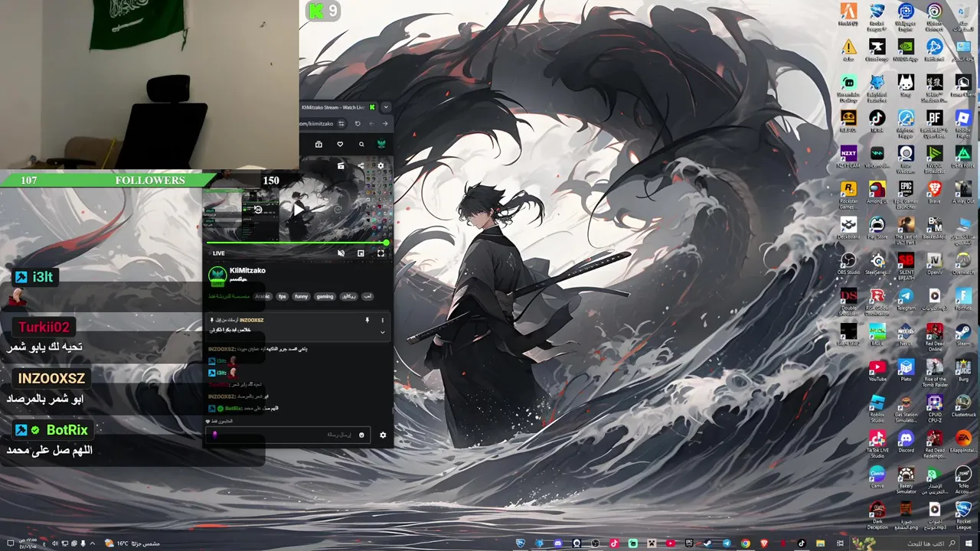Launch Dark Deception from the desktop
This screenshot has width=980, height=551.
877,515
